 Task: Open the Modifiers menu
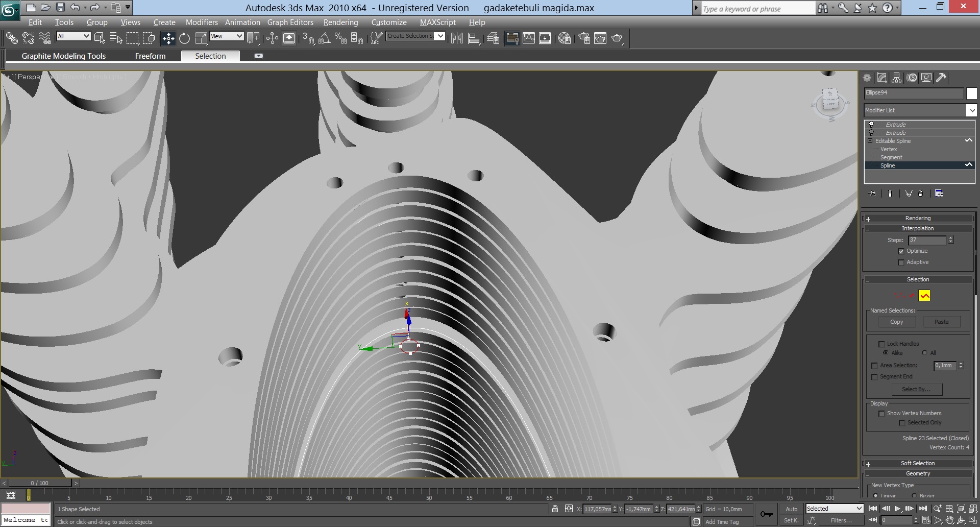201,22
